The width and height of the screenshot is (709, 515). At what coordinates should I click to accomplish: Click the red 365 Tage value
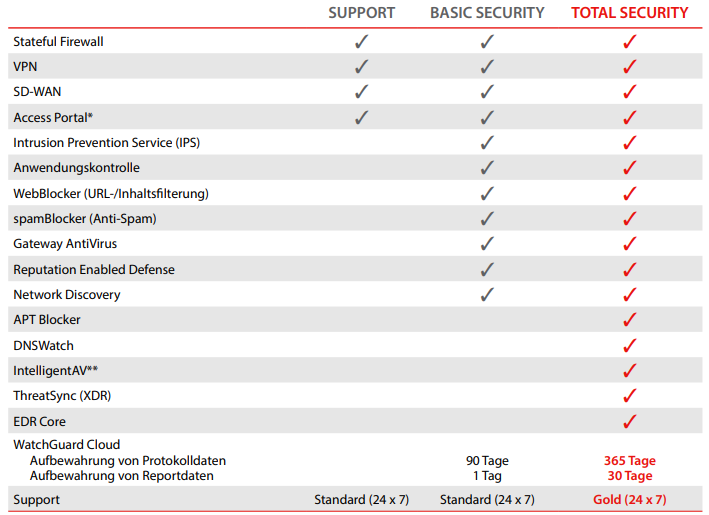[x=630, y=461]
